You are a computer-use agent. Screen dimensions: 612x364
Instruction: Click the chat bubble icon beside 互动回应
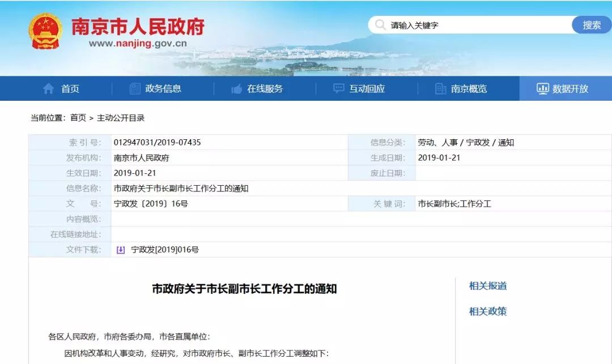(x=339, y=89)
